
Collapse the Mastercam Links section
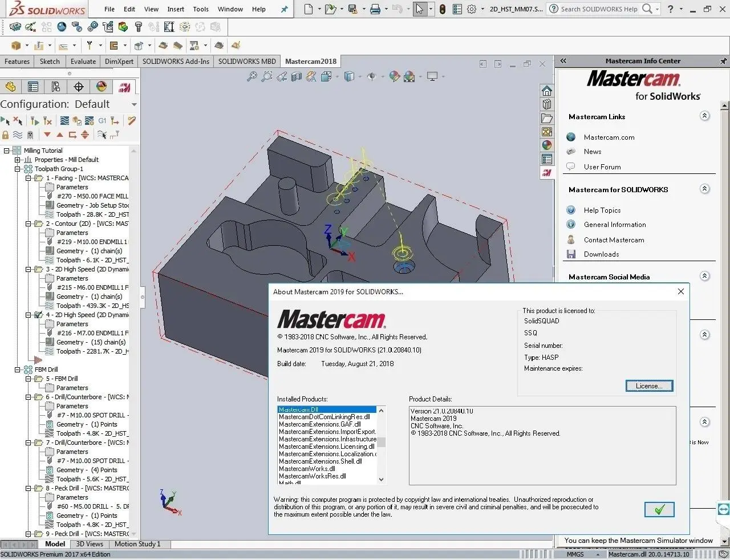(704, 116)
